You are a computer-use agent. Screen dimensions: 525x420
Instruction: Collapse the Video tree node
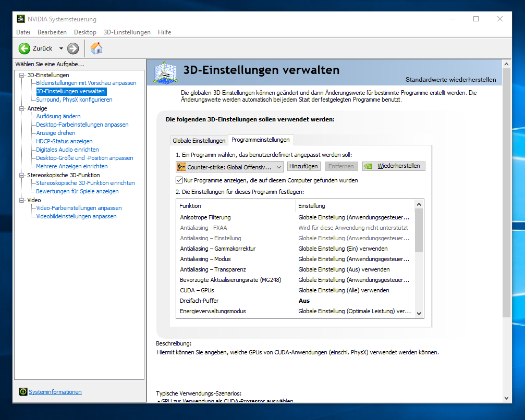point(22,200)
